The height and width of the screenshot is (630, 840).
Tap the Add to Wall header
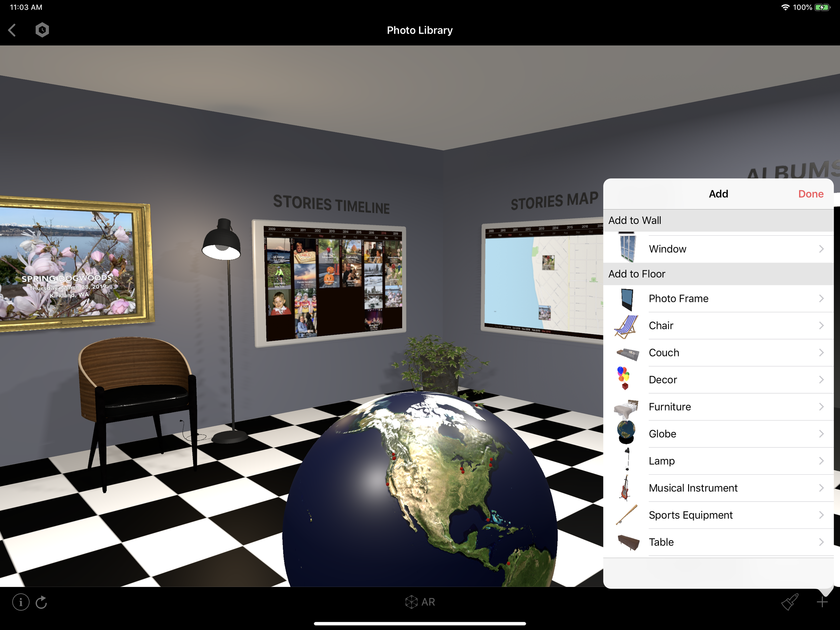click(718, 221)
